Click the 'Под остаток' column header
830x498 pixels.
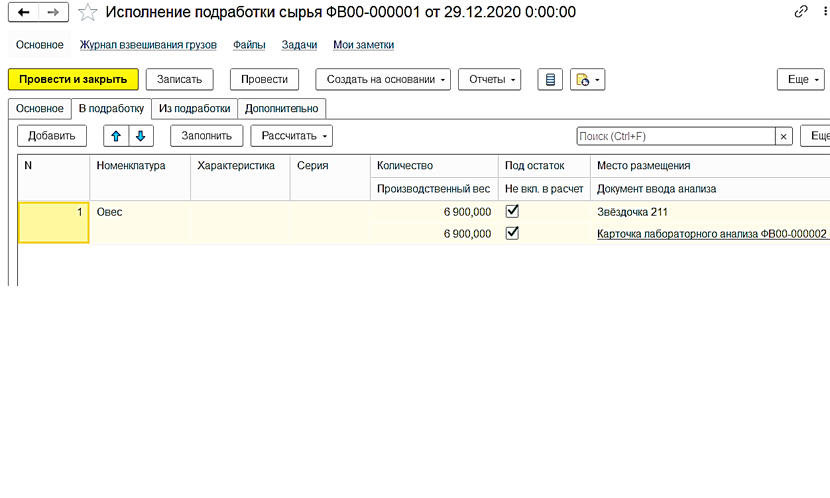coord(544,166)
